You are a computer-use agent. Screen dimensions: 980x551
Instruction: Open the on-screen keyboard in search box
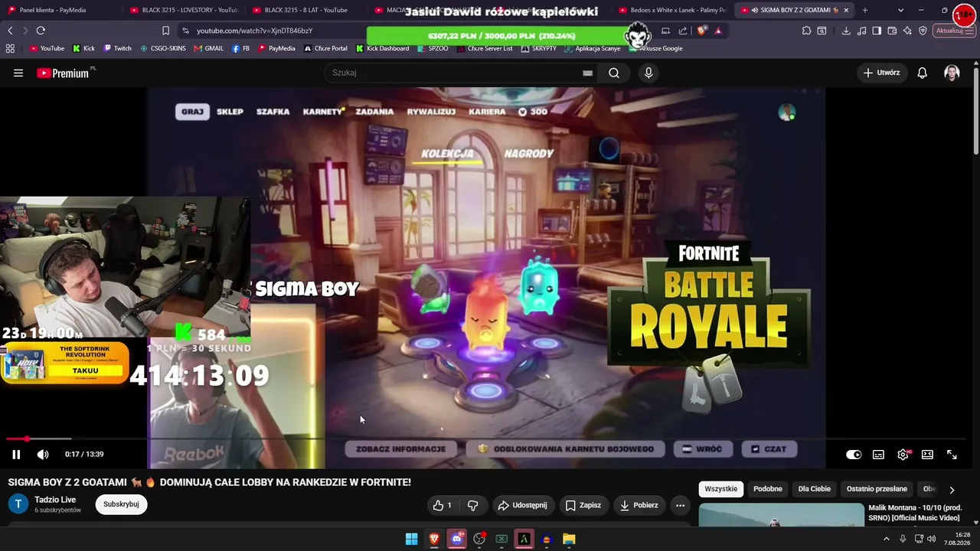(587, 73)
